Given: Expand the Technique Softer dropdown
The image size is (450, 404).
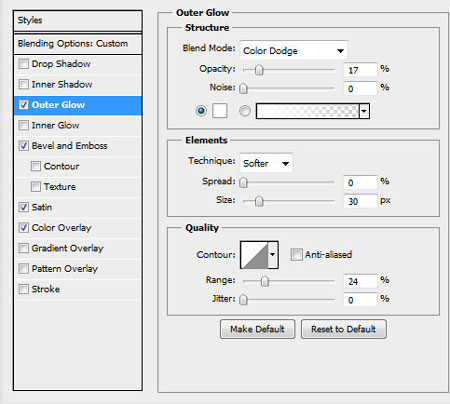Looking at the screenshot, I should (266, 163).
